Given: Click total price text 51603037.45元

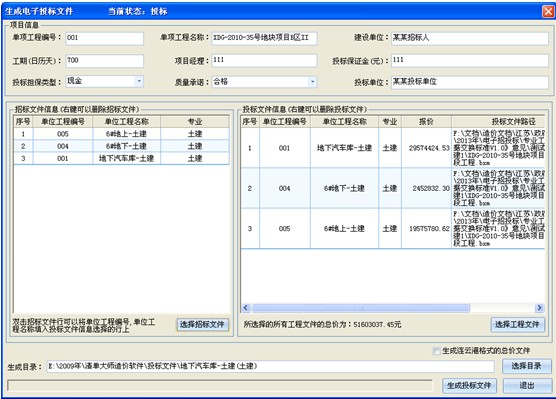Looking at the screenshot, I should [x=377, y=325].
